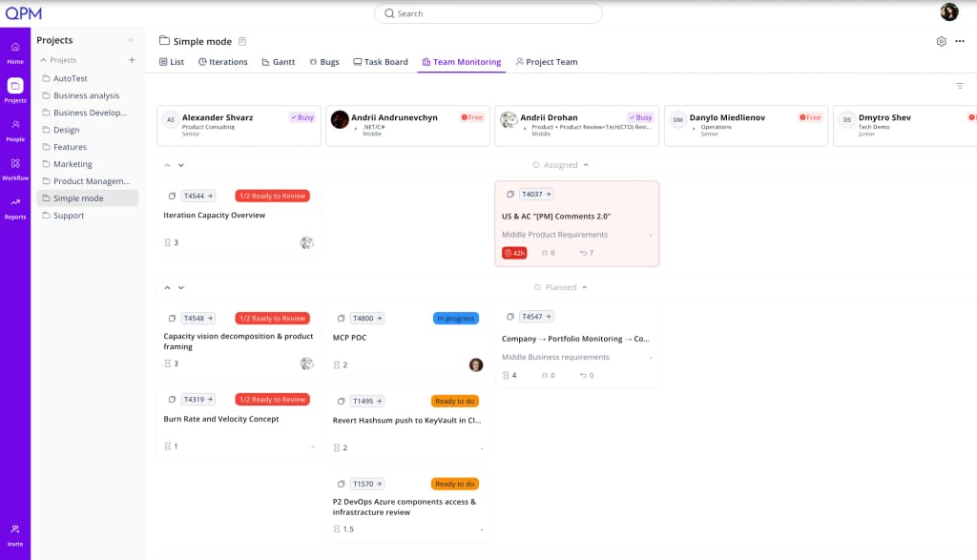
Task: Open the Design project folder
Action: tap(87, 130)
